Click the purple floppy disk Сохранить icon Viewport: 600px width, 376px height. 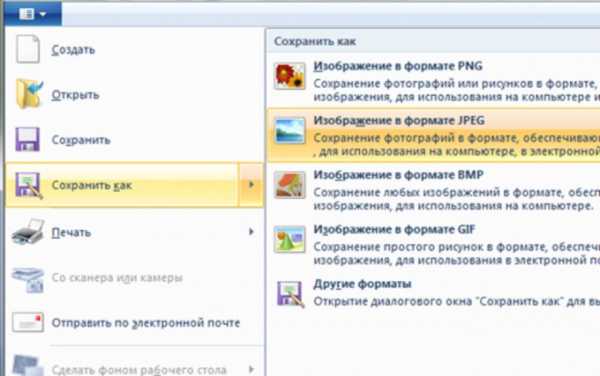tap(28, 139)
